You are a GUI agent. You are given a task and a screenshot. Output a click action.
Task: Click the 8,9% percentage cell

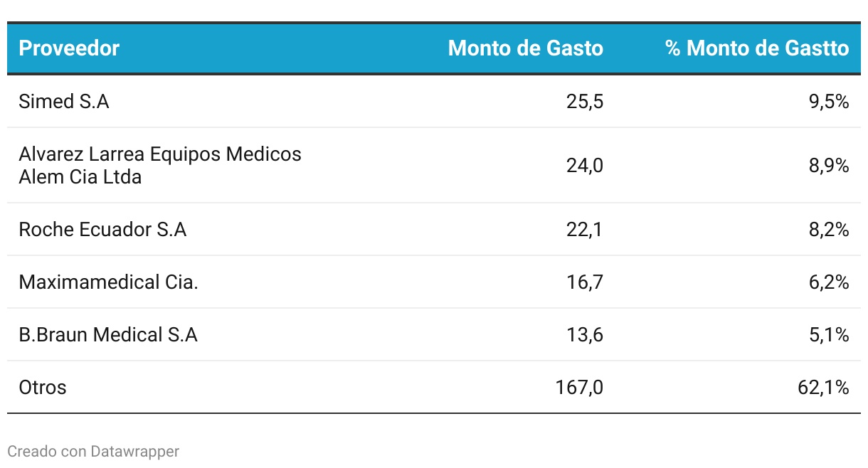click(829, 166)
